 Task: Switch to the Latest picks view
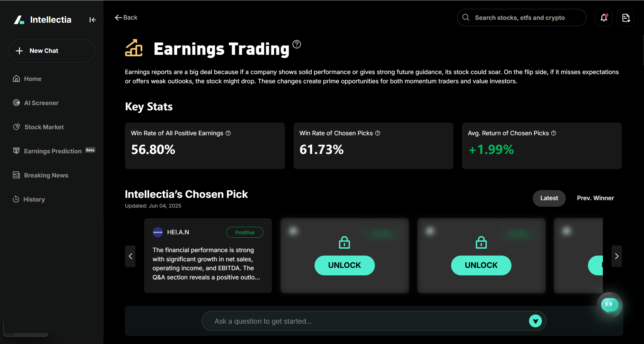coord(549,198)
